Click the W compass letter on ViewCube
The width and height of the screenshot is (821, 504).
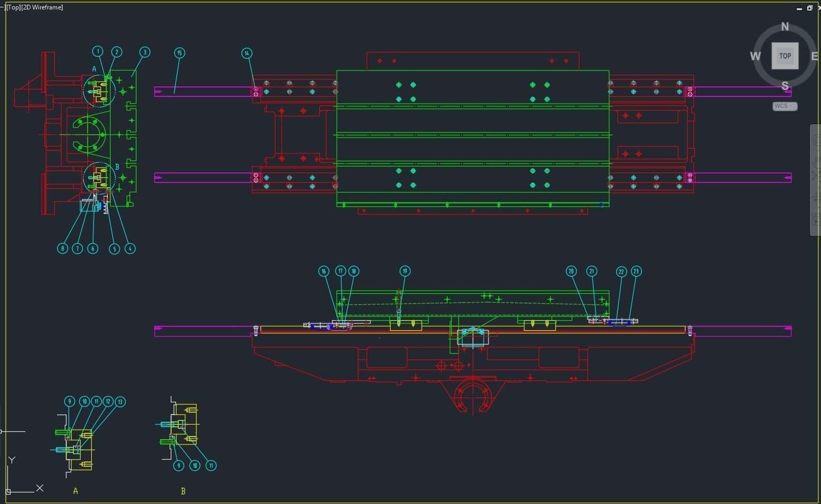point(755,56)
